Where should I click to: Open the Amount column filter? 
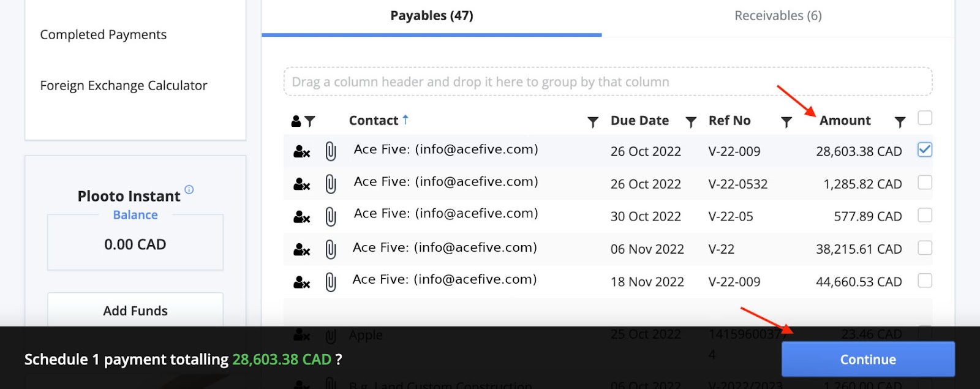900,122
